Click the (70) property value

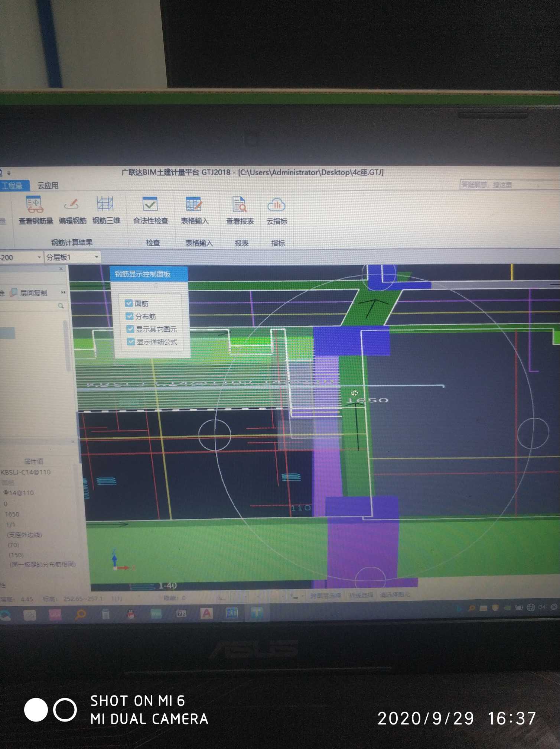click(13, 545)
